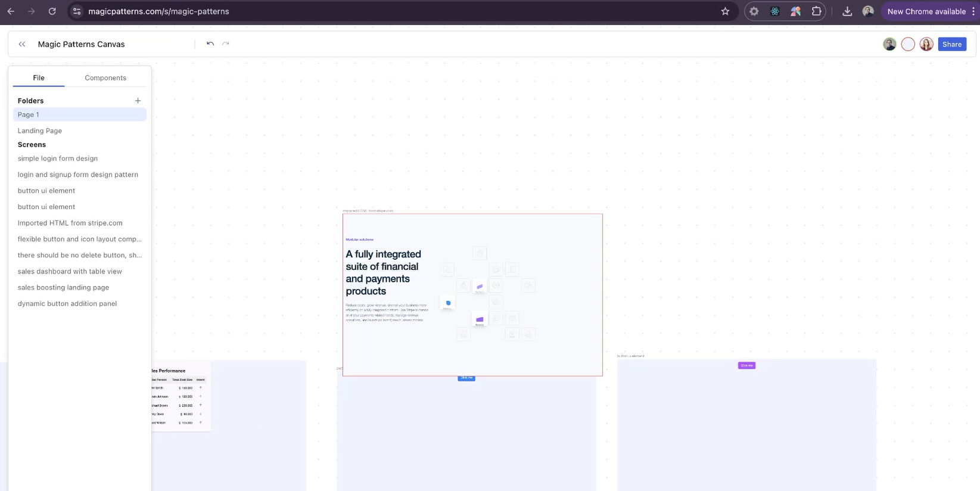The image size is (980, 491).
Task: Click the undo arrow in the toolbar
Action: tap(210, 43)
